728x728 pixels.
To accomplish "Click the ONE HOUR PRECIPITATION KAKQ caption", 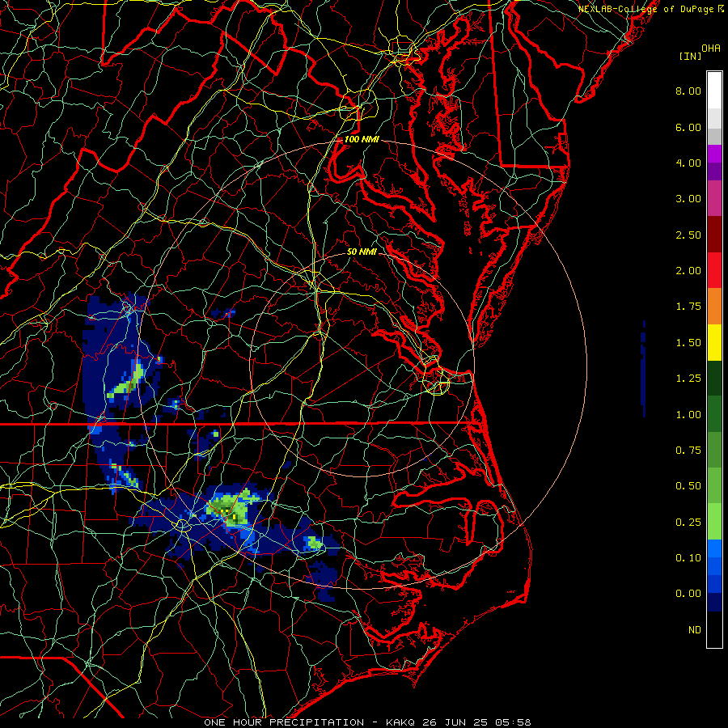I will point(367,722).
